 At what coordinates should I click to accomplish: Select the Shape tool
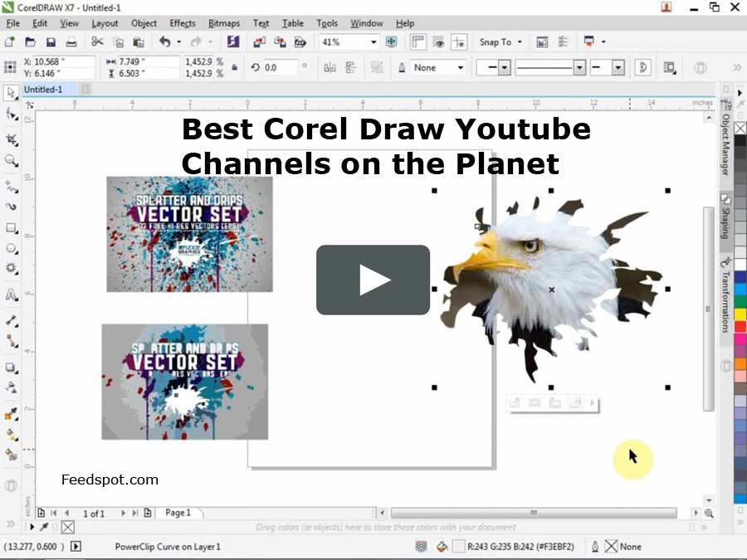(x=11, y=114)
